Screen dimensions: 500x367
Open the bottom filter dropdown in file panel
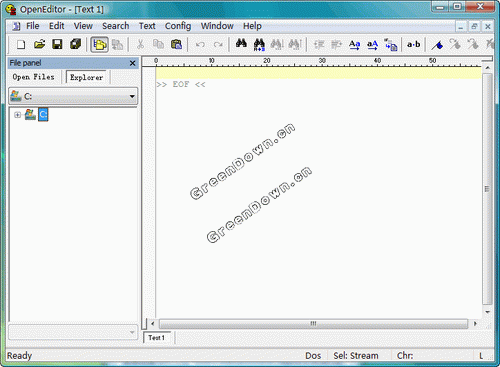[132, 332]
